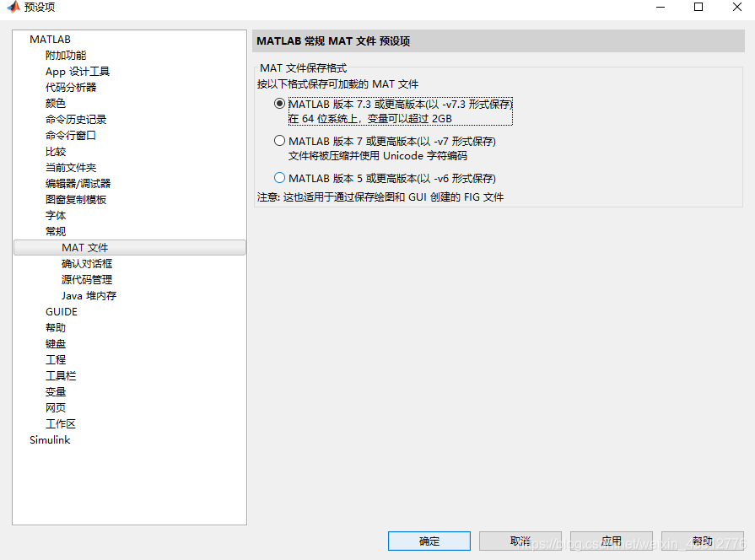The image size is (755, 560).
Task: Open 命令历史记录 preferences
Action: [76, 120]
